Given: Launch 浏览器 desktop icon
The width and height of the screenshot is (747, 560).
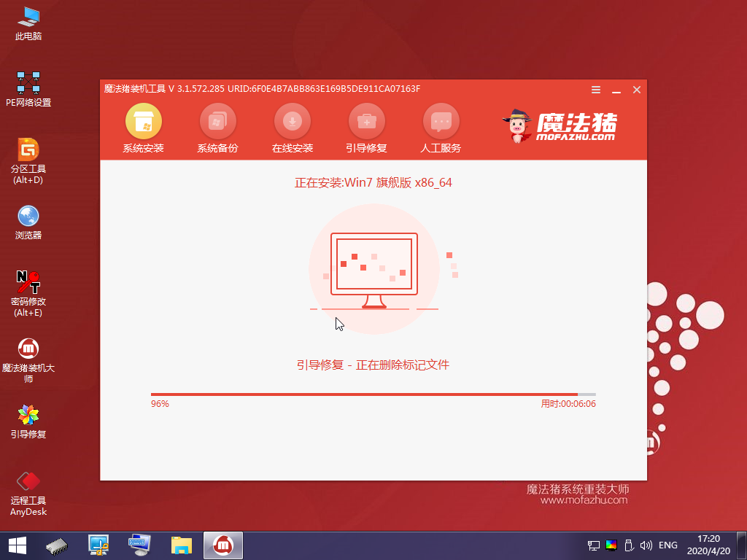Looking at the screenshot, I should [28, 222].
